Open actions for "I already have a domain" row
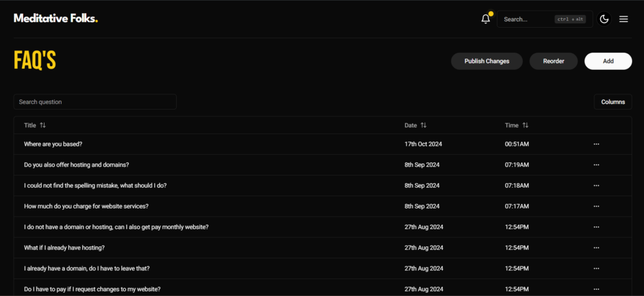Screen dimensions: 644x296 point(596,268)
